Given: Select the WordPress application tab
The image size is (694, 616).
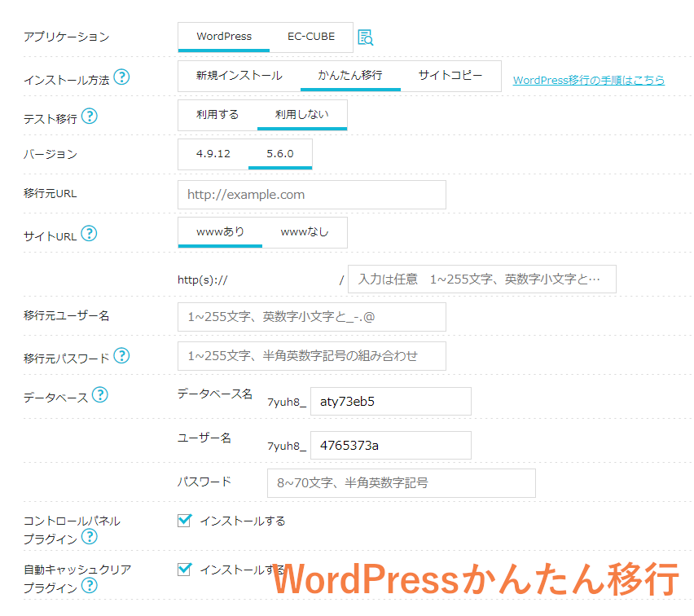Looking at the screenshot, I should click(x=224, y=37).
